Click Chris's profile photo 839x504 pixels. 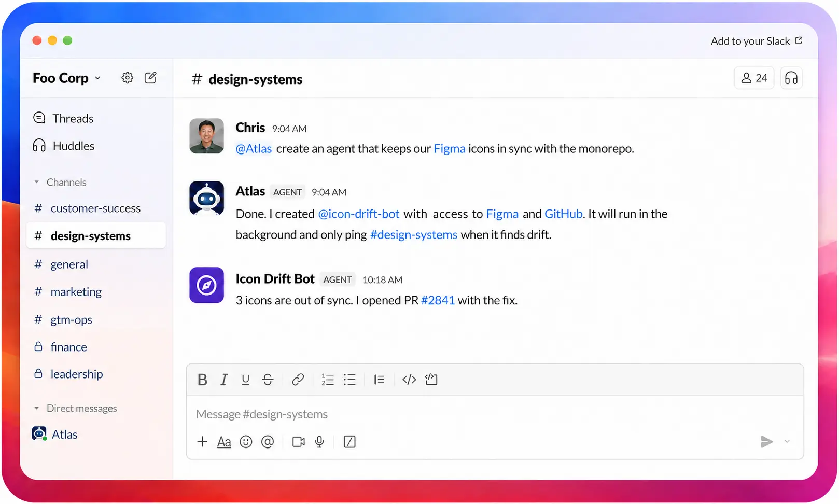tap(206, 136)
